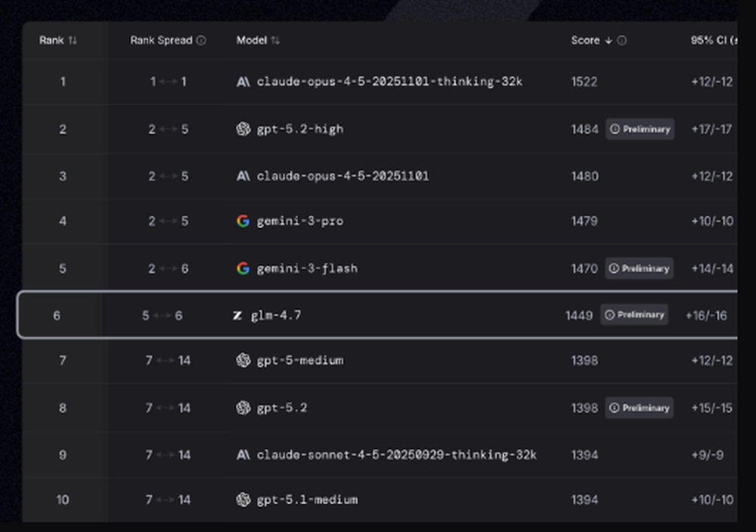Click the OpenAI logo next to gpt-5.2-high

point(243,128)
